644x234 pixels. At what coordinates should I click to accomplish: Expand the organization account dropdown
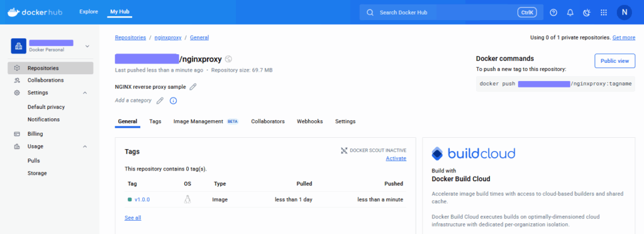[87, 46]
